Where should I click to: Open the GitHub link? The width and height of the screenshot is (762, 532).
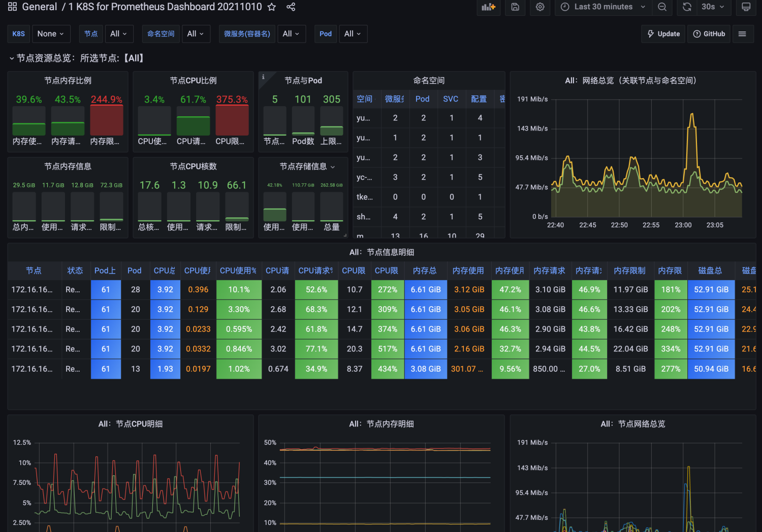709,34
